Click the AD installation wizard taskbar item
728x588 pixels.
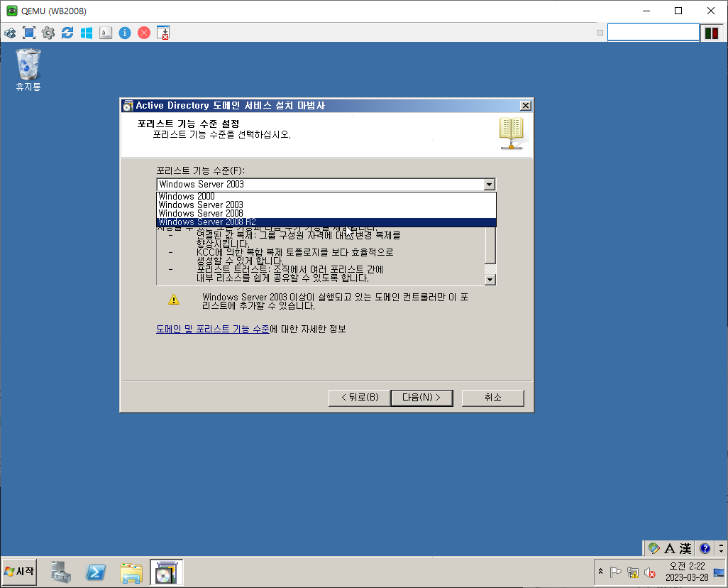166,572
